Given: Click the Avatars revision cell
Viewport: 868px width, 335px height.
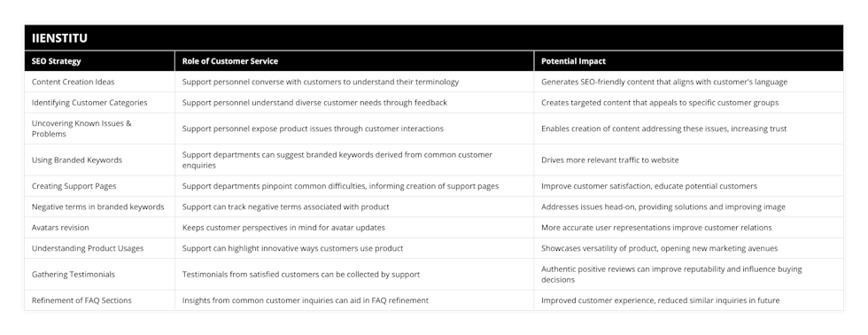Looking at the screenshot, I should click(x=99, y=228).
